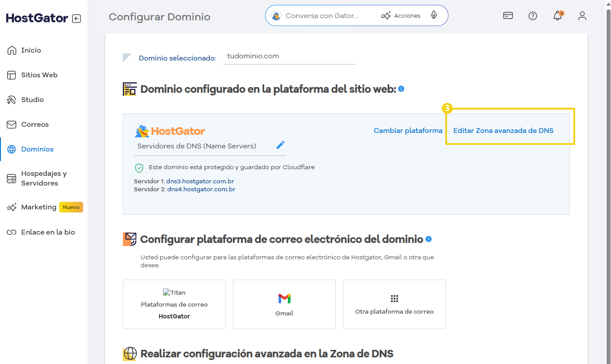Select the Gmail email platform card
The height and width of the screenshot is (364, 611).
coord(284,304)
